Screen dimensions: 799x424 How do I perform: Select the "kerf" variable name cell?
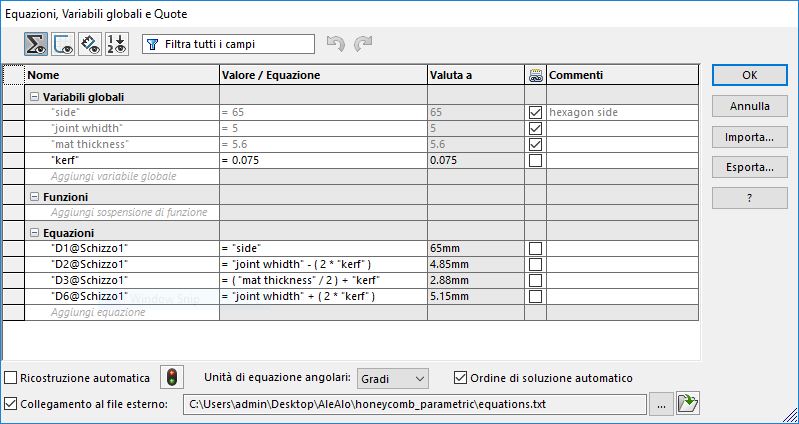(x=122, y=161)
